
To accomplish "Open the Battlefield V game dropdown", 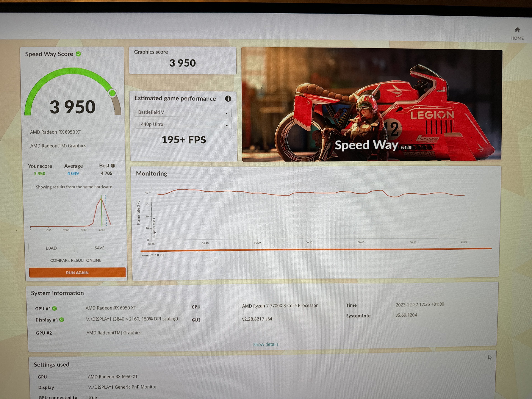I will click(x=183, y=112).
